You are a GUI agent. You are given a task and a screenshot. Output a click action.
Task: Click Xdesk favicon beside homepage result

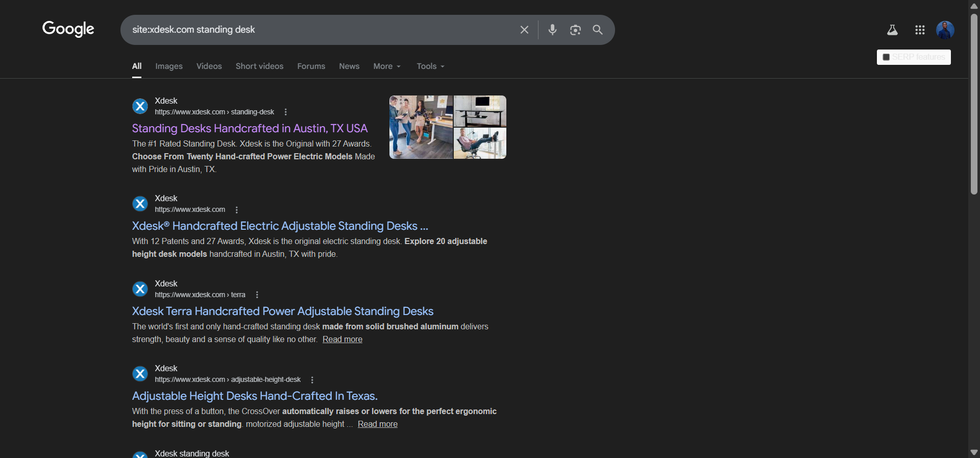140,204
